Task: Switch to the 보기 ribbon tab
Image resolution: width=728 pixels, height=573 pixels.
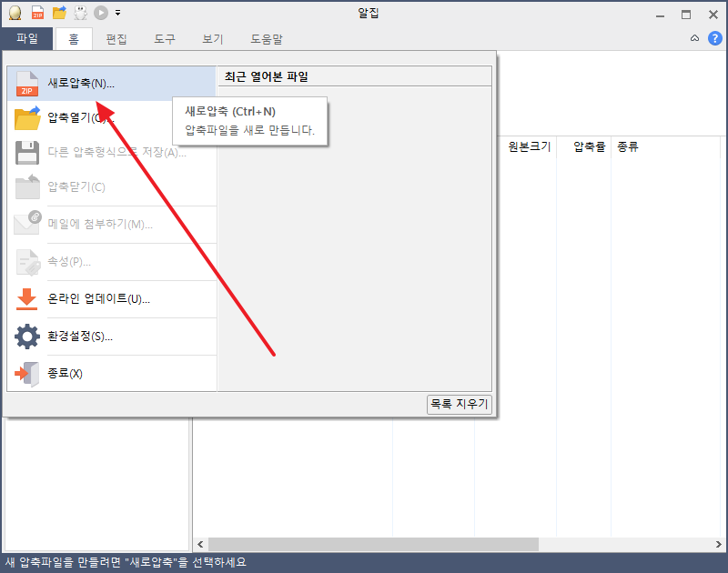Action: [213, 39]
